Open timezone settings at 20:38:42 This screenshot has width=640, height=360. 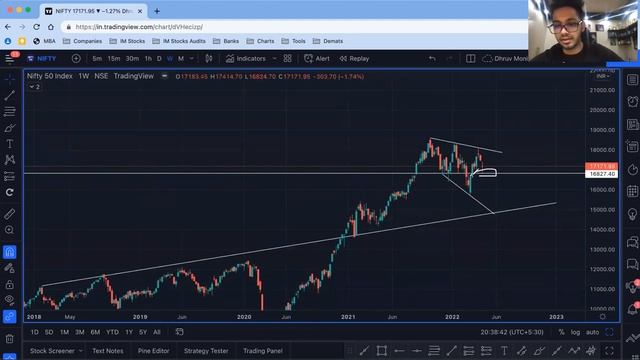pos(512,332)
